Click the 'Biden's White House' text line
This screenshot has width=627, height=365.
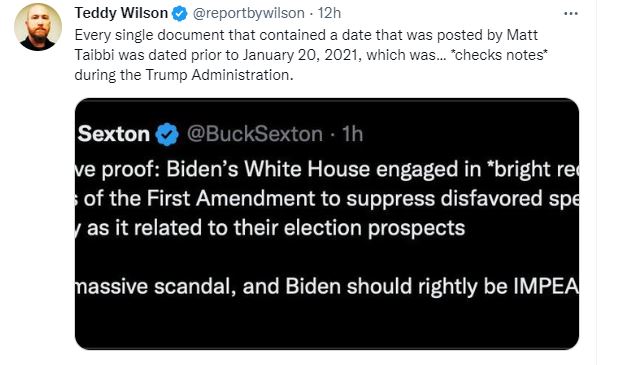[x=327, y=170]
